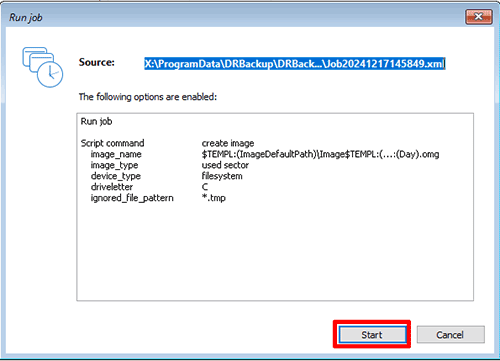500x361 pixels.
Task: Click the Start button
Action: 372,334
